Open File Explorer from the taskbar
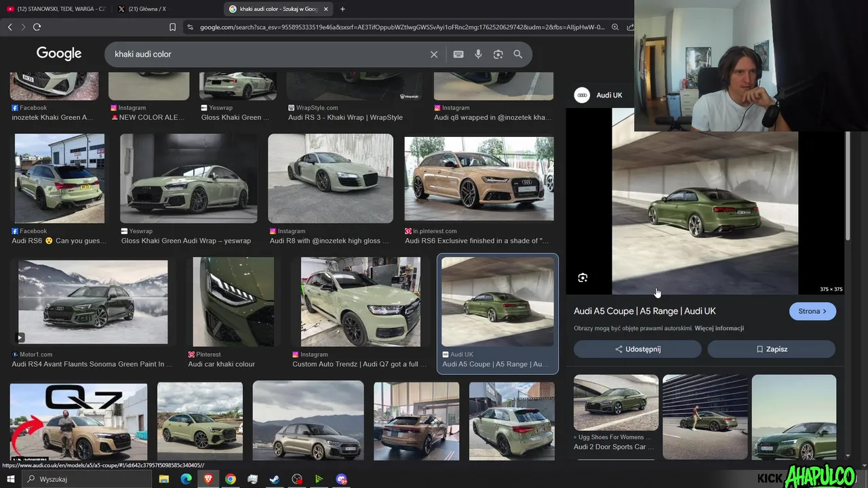868x488 pixels. pyautogui.click(x=163, y=479)
